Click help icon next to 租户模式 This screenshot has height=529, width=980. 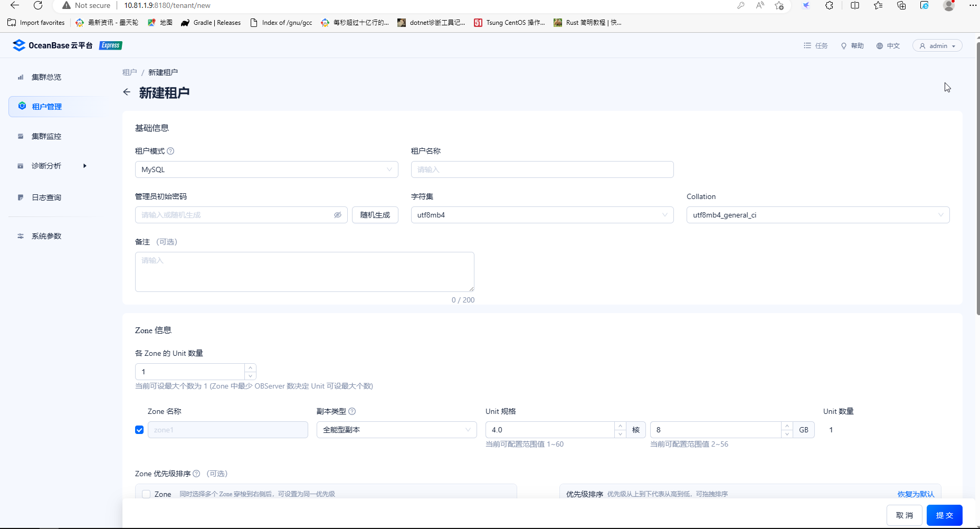point(170,151)
